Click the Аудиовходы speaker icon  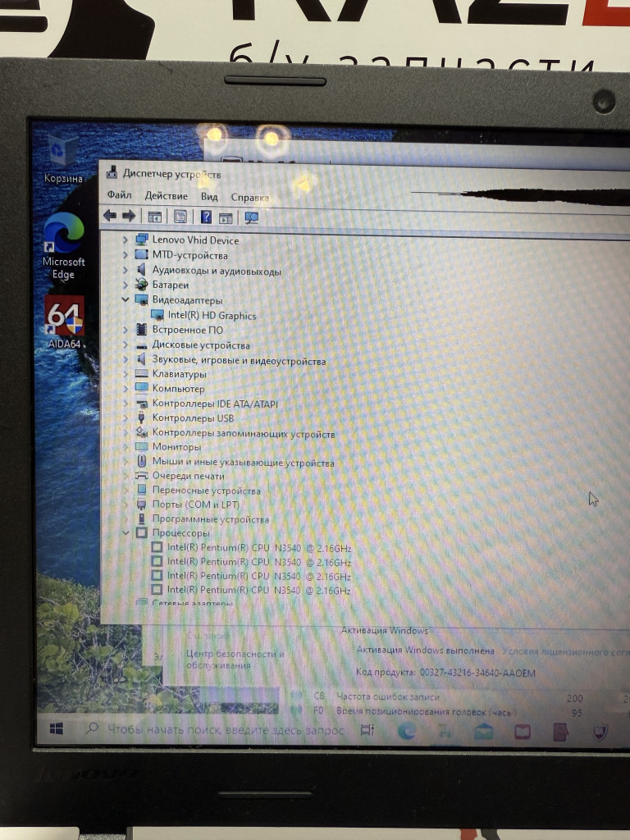click(x=141, y=269)
